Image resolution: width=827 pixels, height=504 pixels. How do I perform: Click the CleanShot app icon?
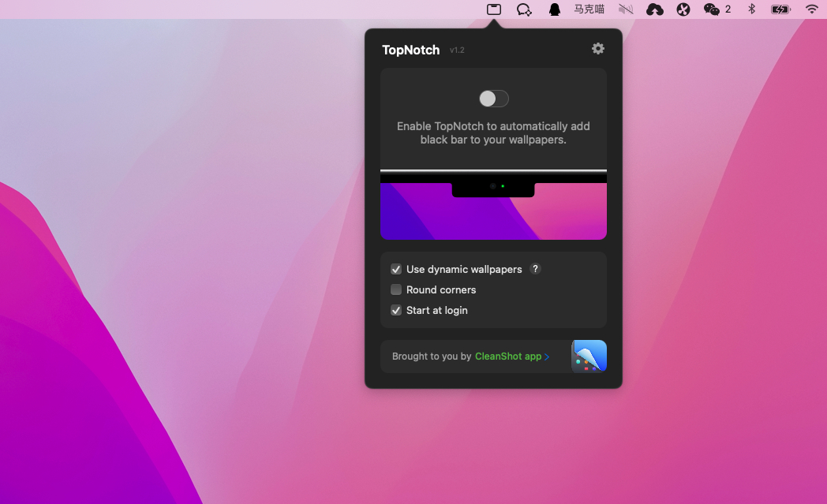point(589,357)
